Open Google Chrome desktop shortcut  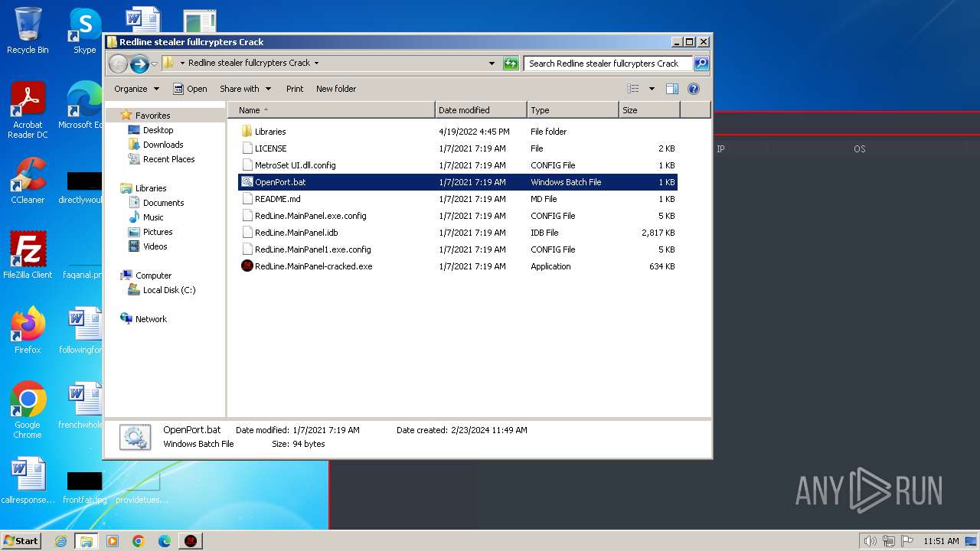point(28,409)
